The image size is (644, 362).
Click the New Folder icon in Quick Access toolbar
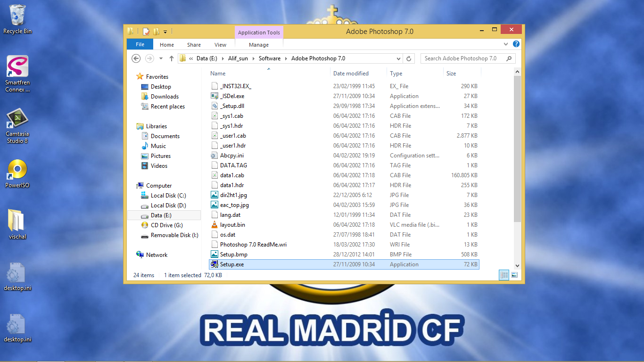(156, 31)
